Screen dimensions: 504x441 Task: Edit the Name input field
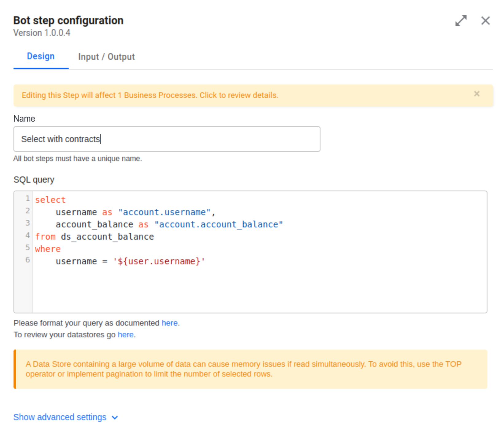(167, 139)
